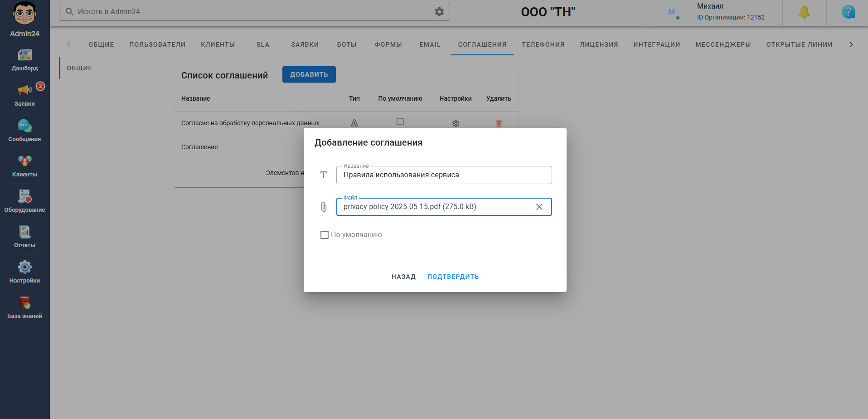Click the text T icon beside Название
The height and width of the screenshot is (419, 868).
coord(324,175)
